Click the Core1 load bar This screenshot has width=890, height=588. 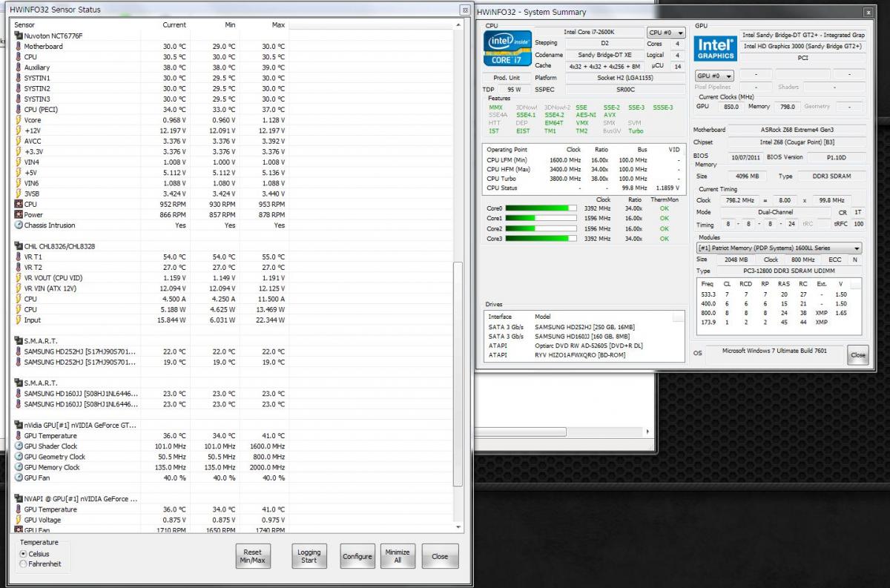click(x=542, y=219)
